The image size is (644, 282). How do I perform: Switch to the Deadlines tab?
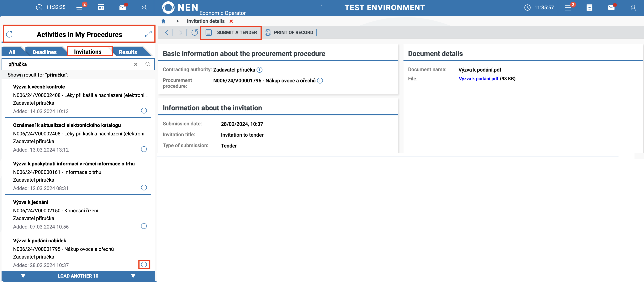point(45,52)
